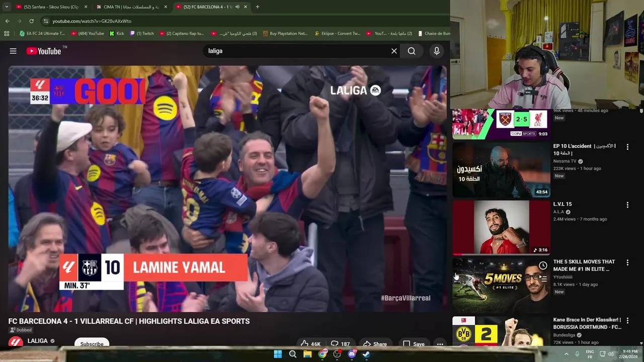Open the YouTube guide hamburger menu

point(13,51)
